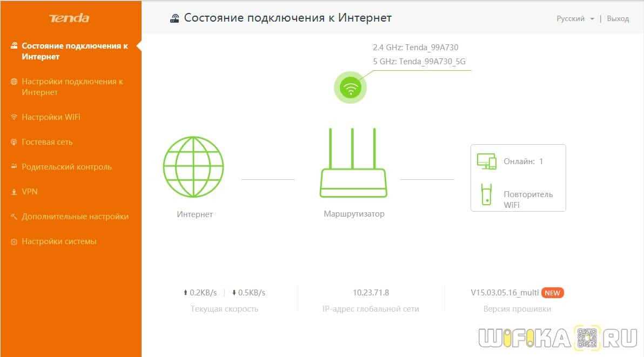Click the Версия прошивки label

(517, 308)
